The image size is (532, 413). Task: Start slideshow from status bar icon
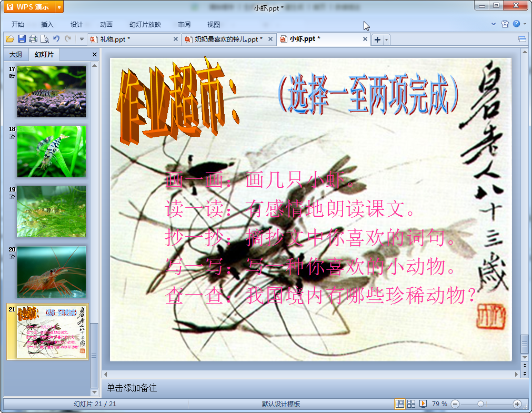point(423,404)
